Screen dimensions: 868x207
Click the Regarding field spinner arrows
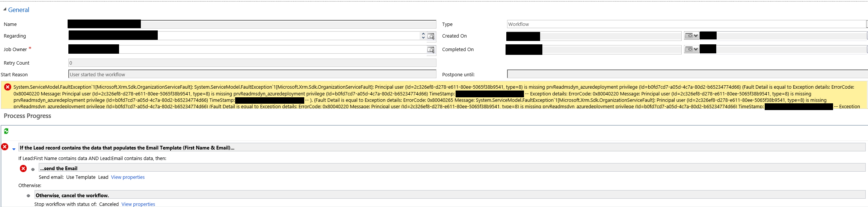[423, 36]
